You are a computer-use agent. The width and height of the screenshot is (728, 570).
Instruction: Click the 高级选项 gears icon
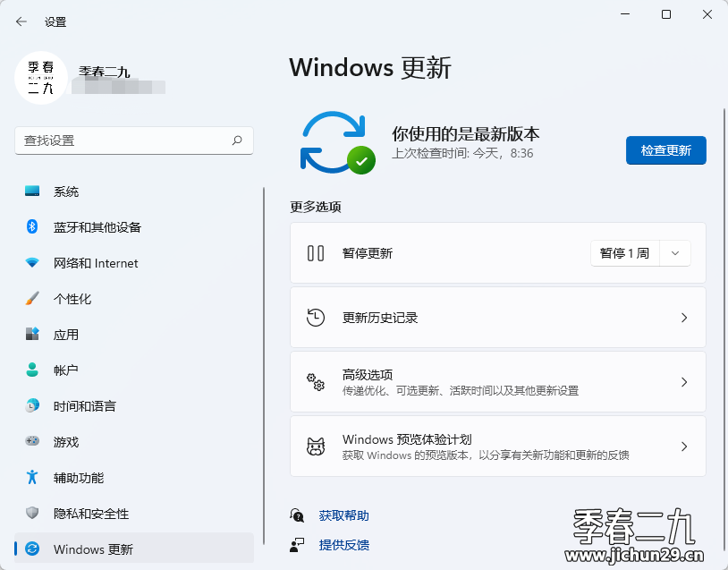315,382
